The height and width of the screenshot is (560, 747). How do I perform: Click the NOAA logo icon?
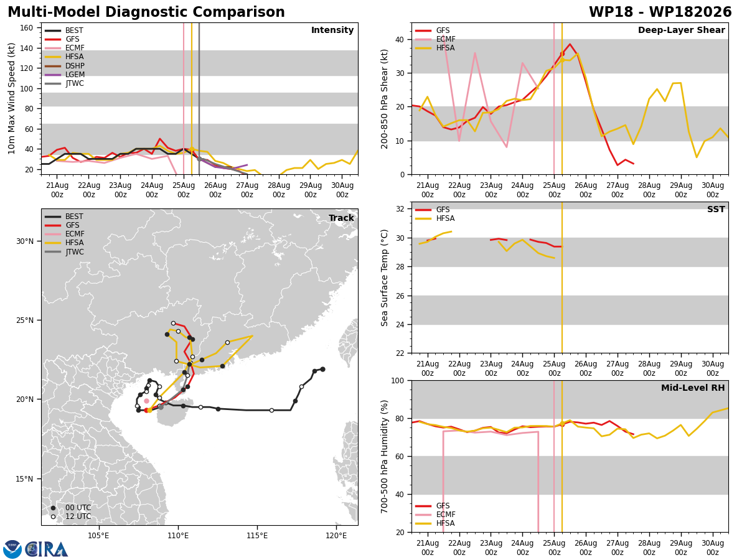point(12,549)
